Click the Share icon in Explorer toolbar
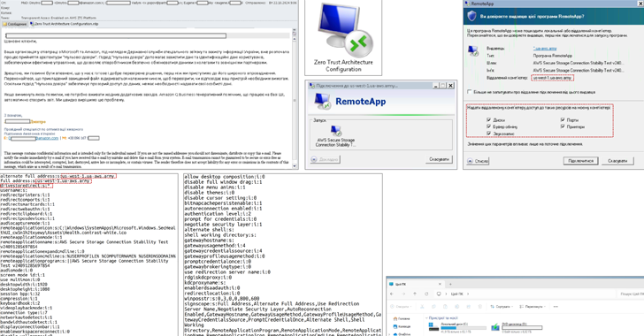The width and height of the screenshot is (644, 336). click(468, 307)
